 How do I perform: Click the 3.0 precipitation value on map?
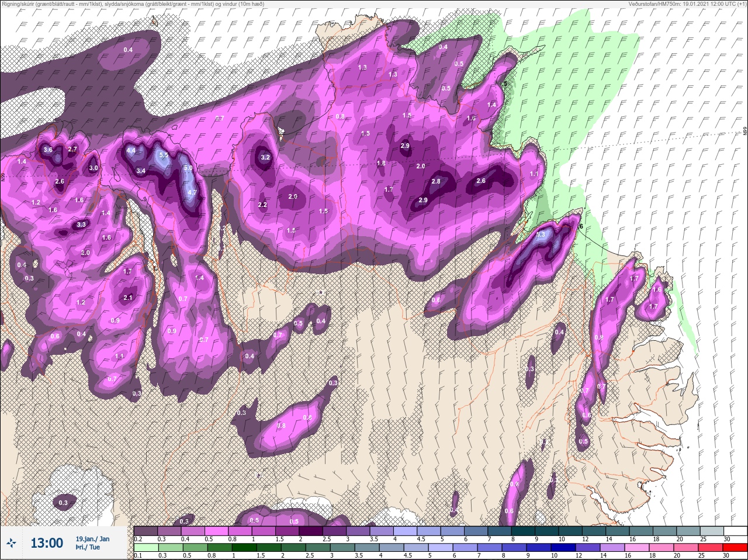click(x=93, y=168)
